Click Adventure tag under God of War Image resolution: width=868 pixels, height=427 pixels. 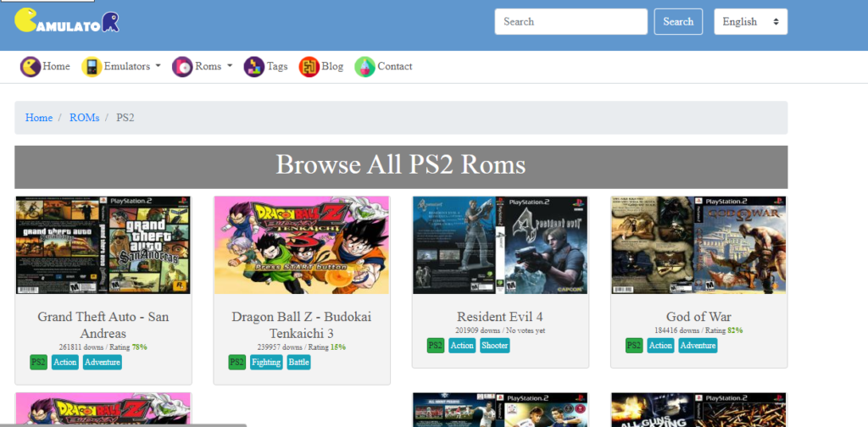[698, 346]
